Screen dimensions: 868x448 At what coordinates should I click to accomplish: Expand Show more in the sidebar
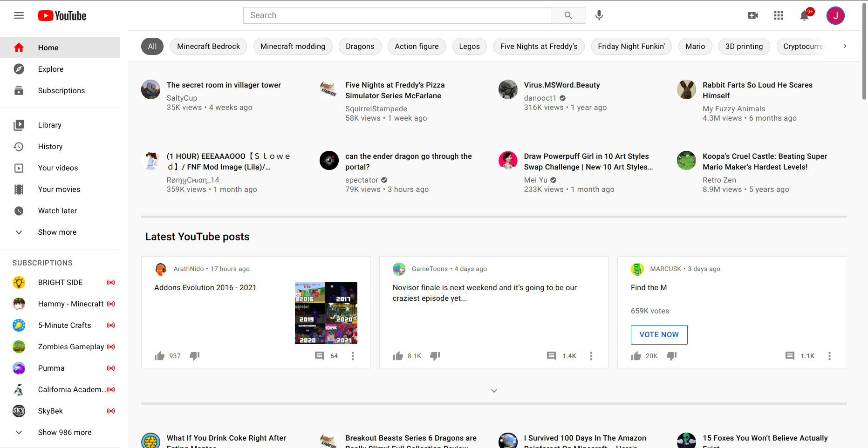pyautogui.click(x=57, y=232)
